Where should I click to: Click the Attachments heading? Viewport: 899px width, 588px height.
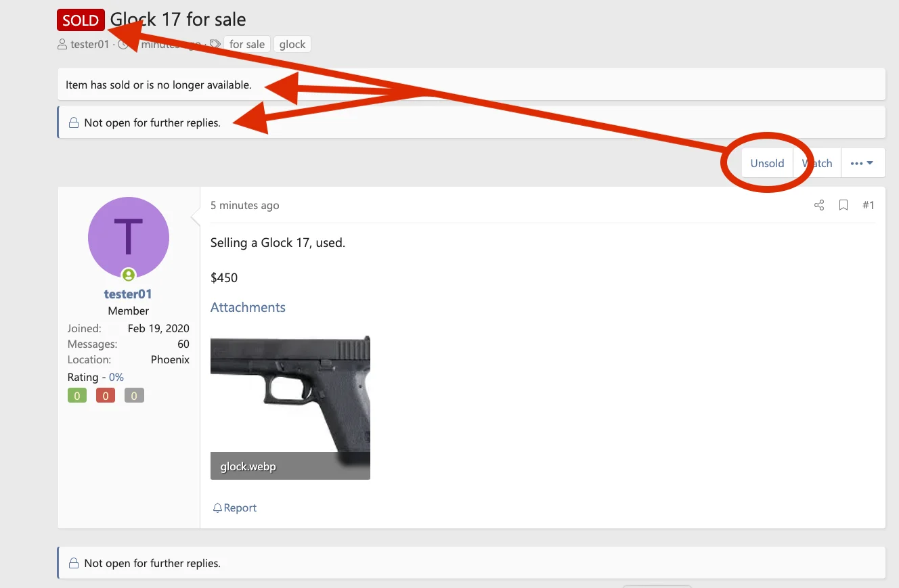coord(248,307)
